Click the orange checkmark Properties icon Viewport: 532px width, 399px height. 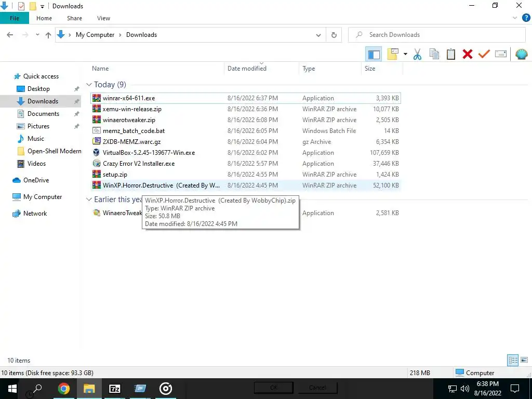[x=484, y=54]
